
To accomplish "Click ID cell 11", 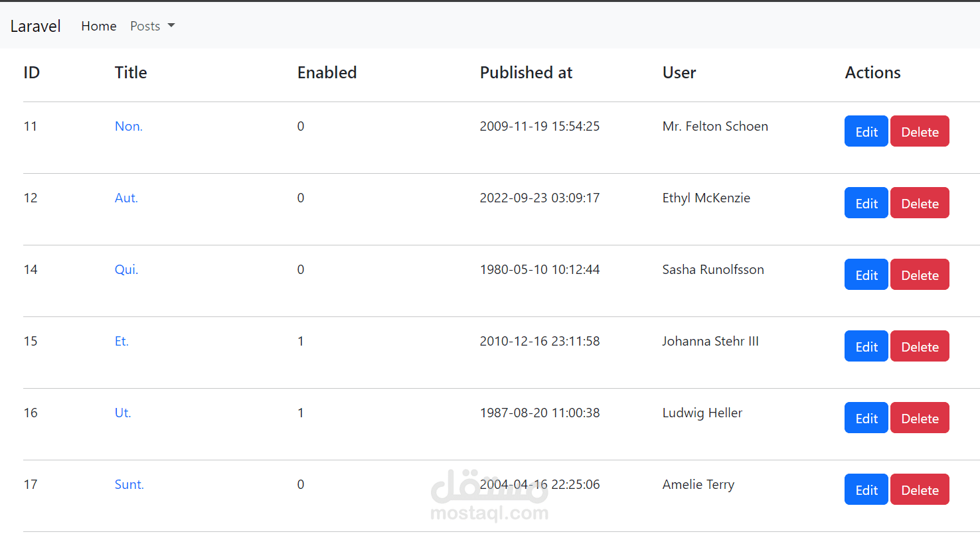I will coord(31,126).
